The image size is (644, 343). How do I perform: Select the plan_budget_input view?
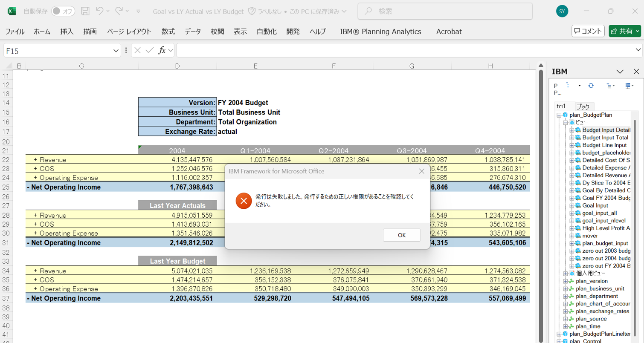[605, 243]
